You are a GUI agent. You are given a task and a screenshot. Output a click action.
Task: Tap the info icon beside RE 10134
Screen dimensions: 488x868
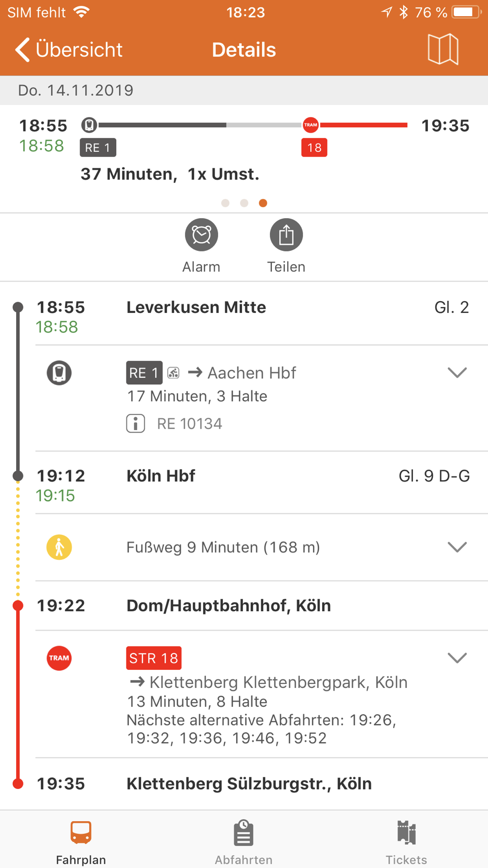pyautogui.click(x=136, y=423)
